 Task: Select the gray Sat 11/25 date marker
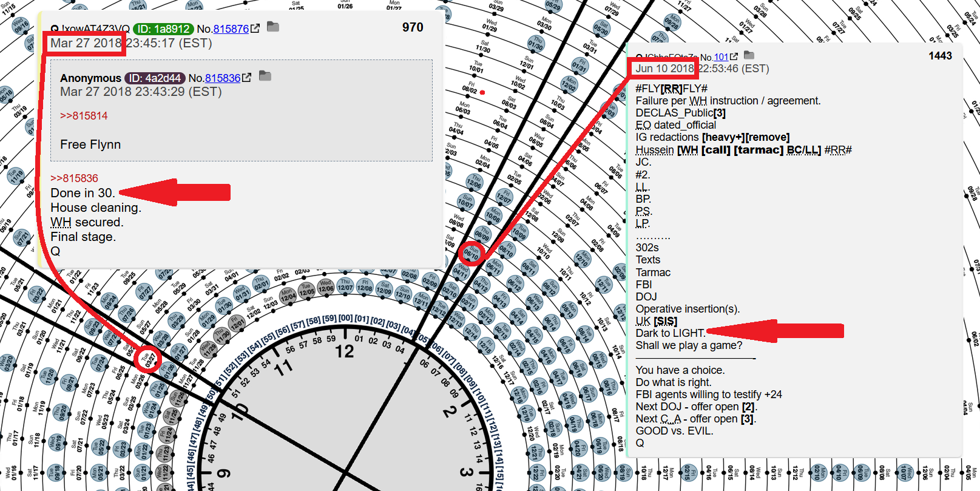(171, 416)
